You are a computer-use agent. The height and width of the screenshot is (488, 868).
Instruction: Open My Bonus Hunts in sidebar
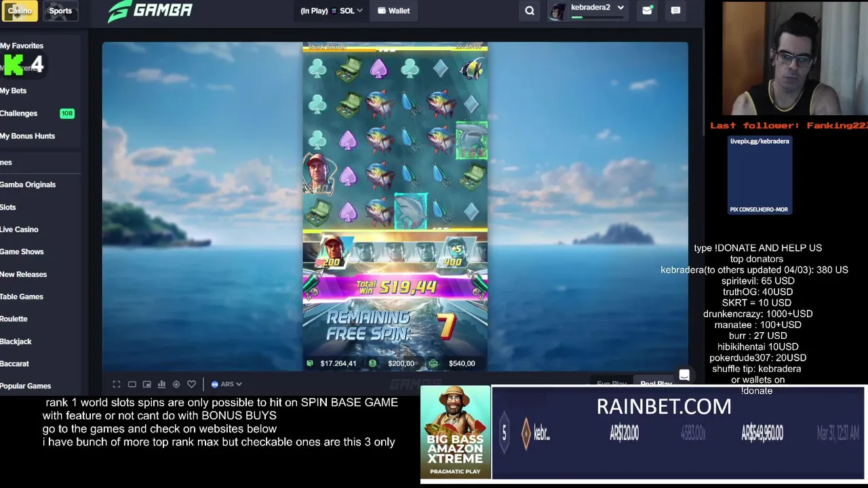pos(28,136)
